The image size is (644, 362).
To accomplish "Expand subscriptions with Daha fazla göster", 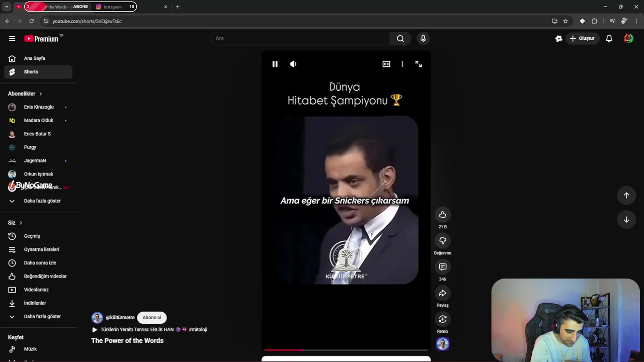I will pyautogui.click(x=38, y=201).
